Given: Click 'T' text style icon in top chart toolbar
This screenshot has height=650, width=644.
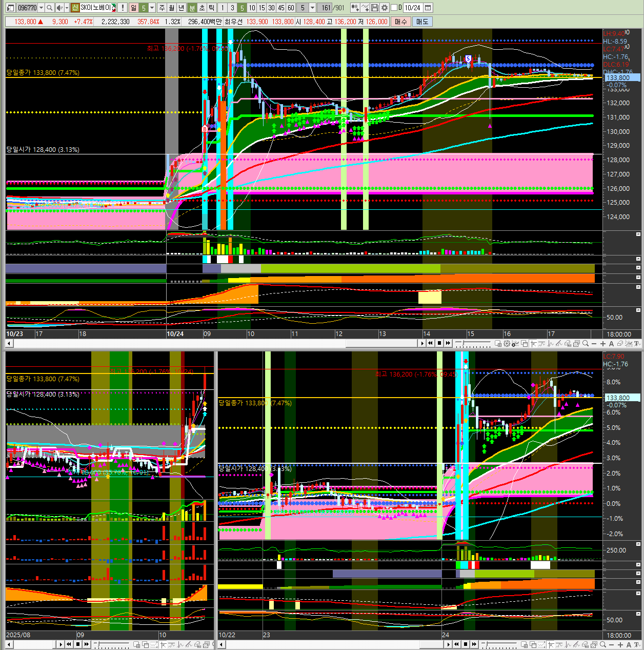Looking at the screenshot, I should pos(637,343).
